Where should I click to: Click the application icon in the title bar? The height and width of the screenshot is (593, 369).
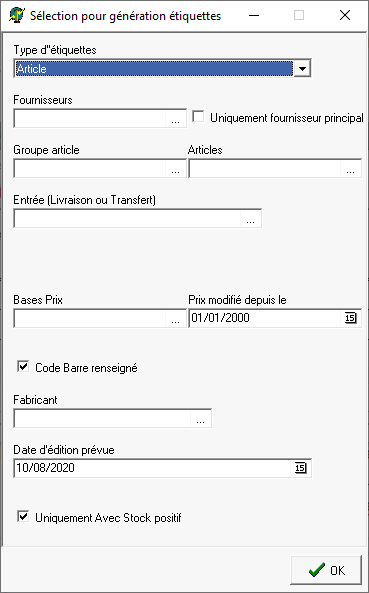click(x=17, y=16)
